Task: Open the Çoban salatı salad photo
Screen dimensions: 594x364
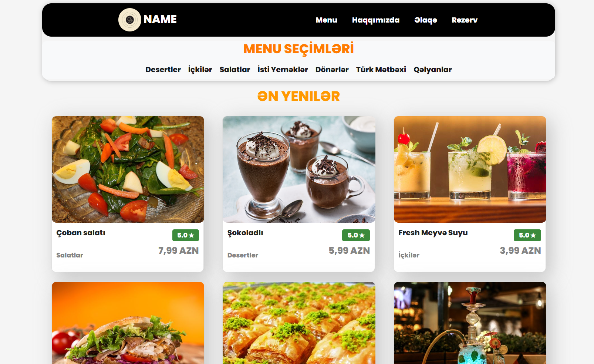Action: click(128, 169)
